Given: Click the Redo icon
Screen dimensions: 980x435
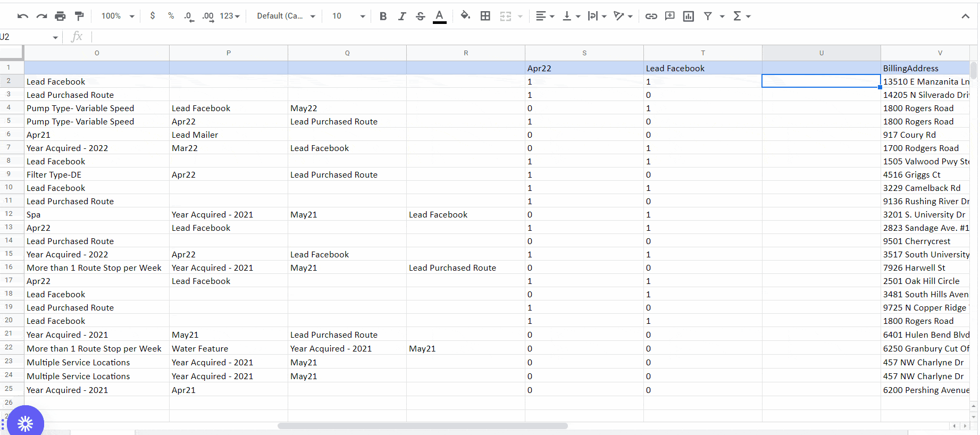Looking at the screenshot, I should pyautogui.click(x=41, y=16).
